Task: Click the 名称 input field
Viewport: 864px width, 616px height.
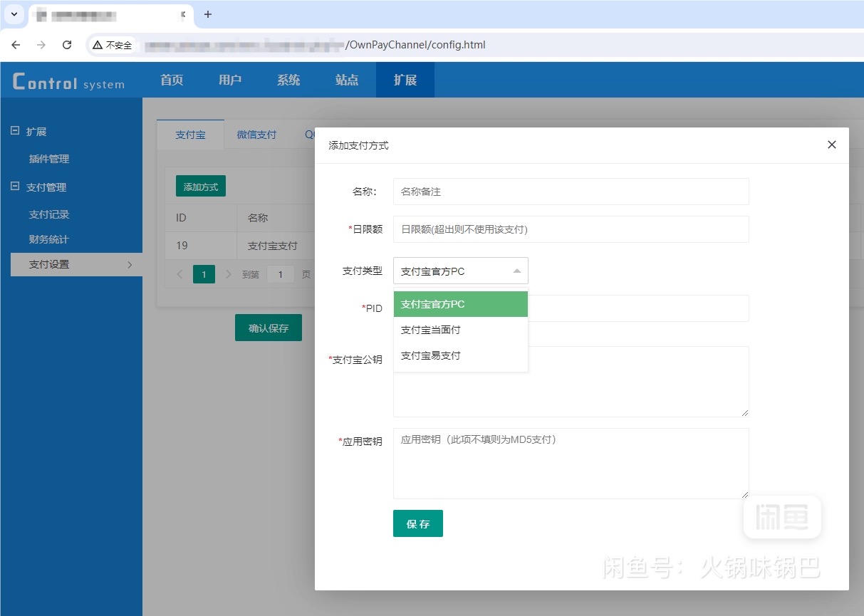Action: [x=570, y=192]
